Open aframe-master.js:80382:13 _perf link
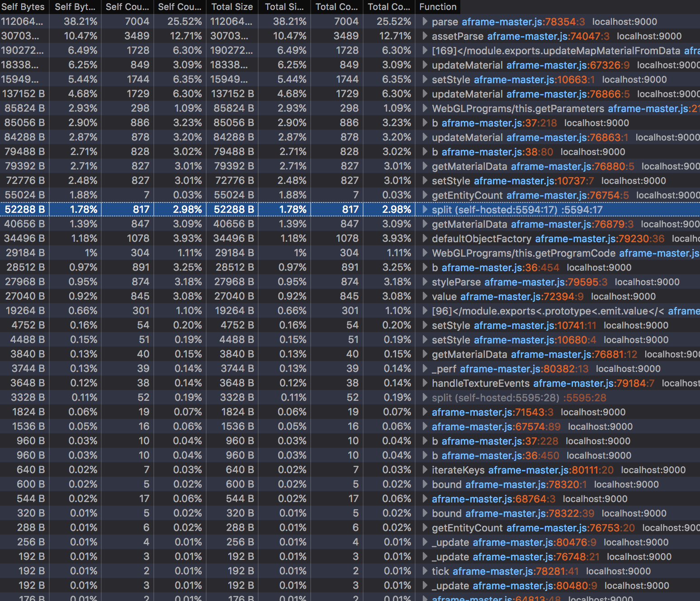This screenshot has width=700, height=601. pos(524,369)
